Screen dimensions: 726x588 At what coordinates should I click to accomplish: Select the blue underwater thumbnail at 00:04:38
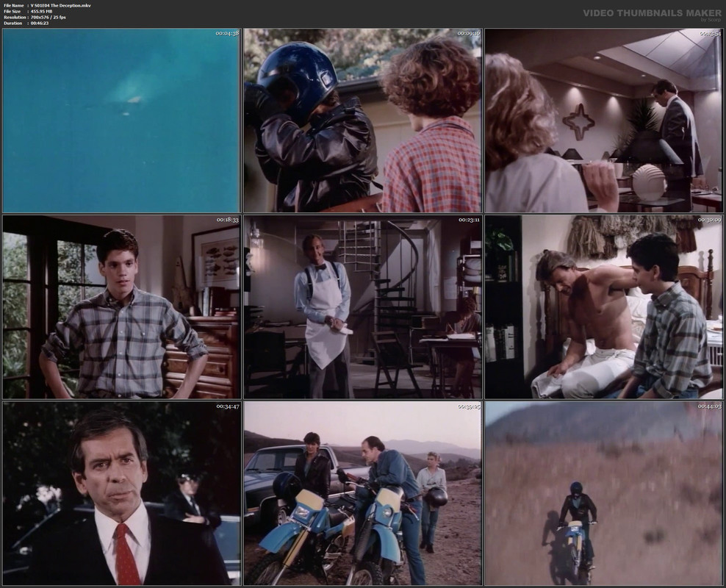[121, 121]
